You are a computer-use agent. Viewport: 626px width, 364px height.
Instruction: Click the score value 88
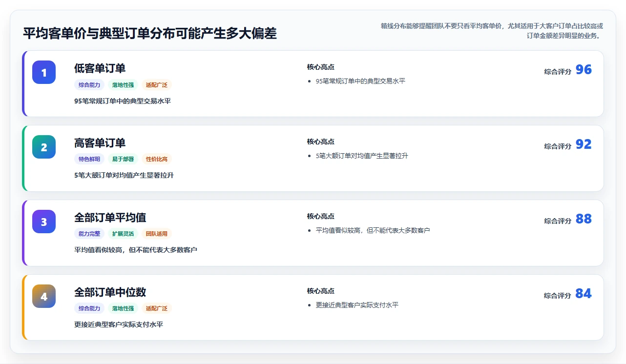584,219
